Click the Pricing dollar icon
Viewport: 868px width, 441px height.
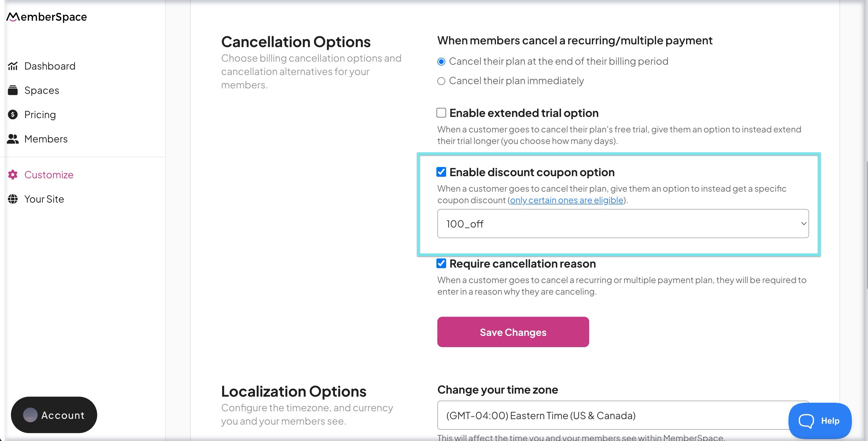pyautogui.click(x=13, y=115)
